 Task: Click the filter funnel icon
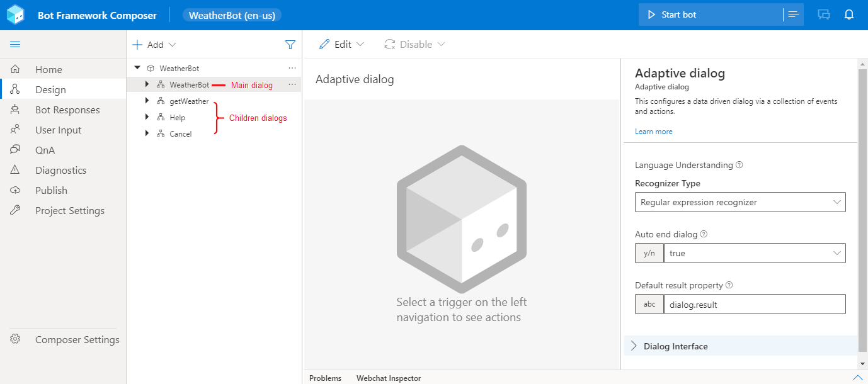[290, 45]
